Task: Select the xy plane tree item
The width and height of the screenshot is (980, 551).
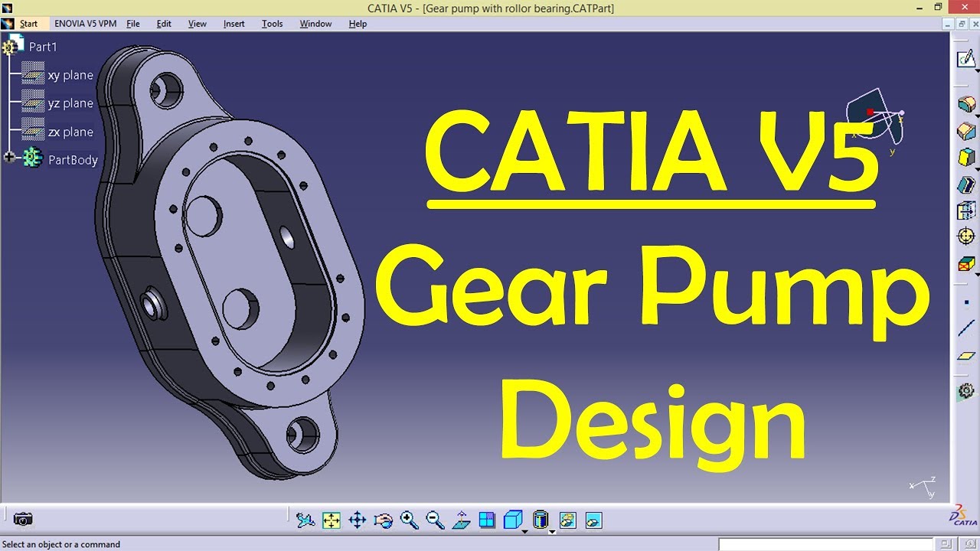Action: [70, 75]
